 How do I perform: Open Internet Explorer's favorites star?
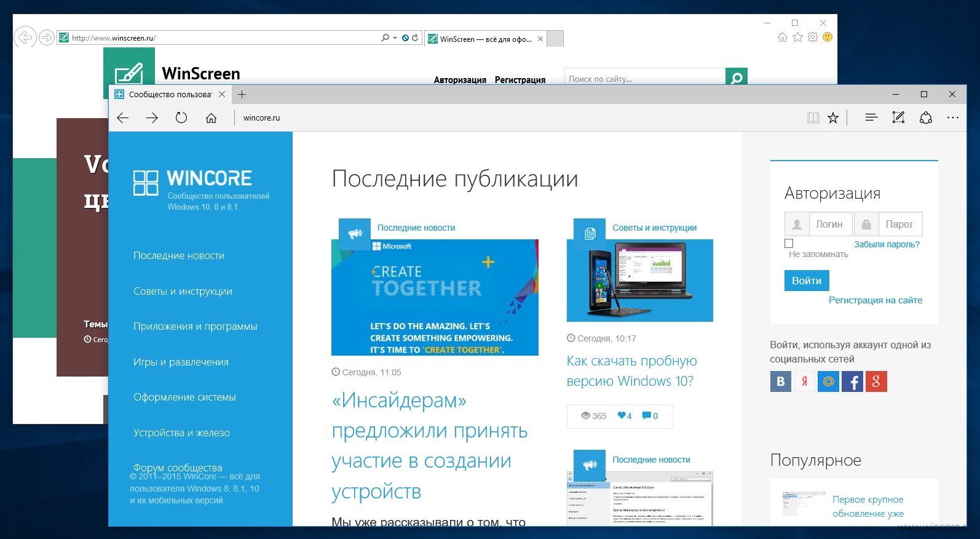point(797,38)
